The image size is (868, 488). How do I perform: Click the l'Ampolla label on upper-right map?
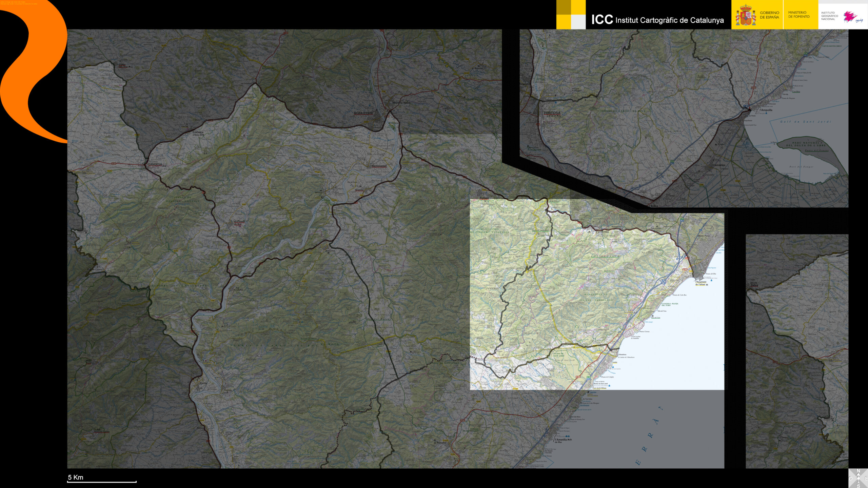click(766, 110)
